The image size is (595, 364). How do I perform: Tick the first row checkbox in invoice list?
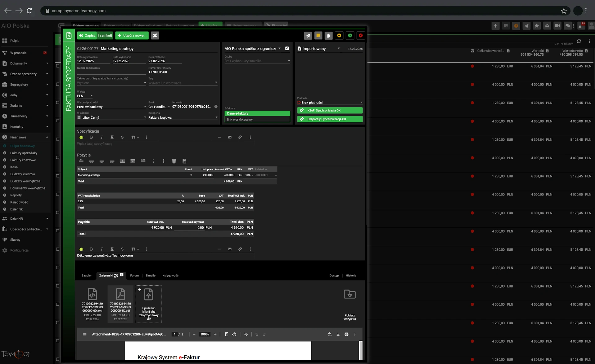tap(58, 66)
